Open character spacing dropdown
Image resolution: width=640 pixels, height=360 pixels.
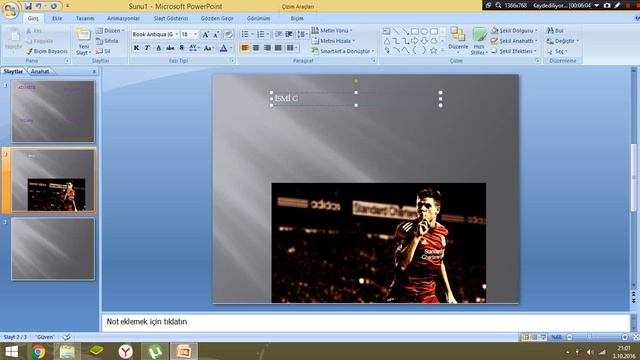(x=194, y=48)
